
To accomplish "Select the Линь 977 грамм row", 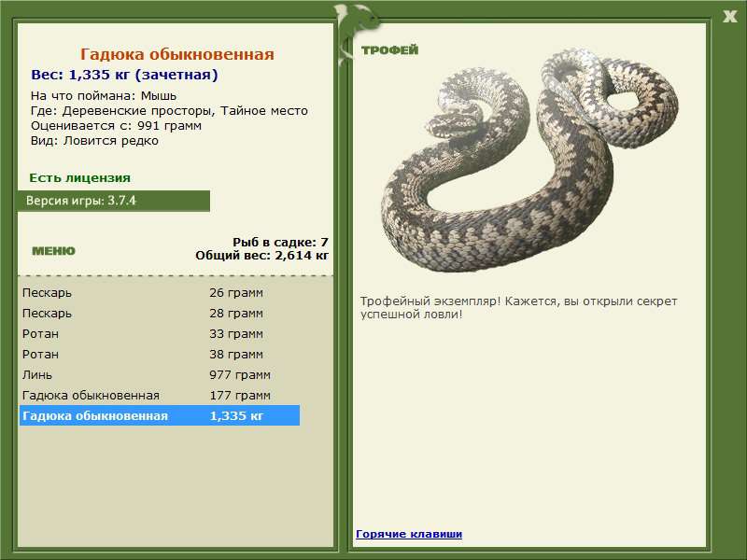I will 160,374.
